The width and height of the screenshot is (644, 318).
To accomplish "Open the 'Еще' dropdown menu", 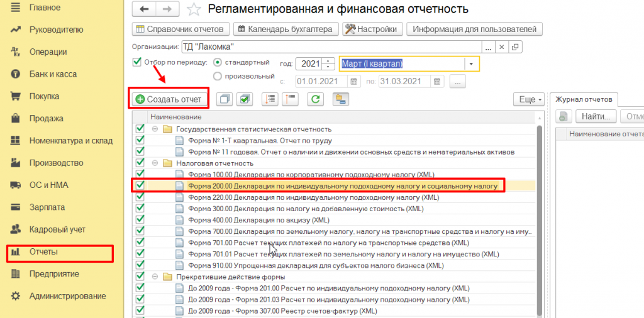I will click(x=528, y=99).
